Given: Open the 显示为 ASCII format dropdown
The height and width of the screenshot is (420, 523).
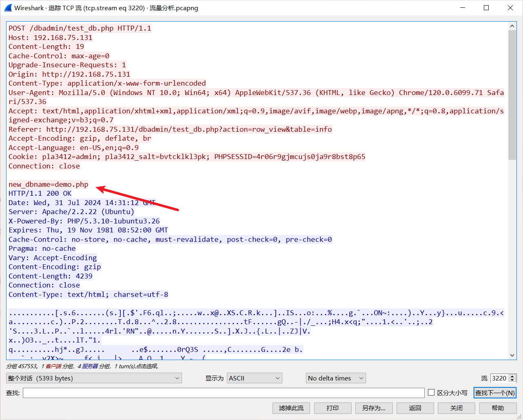Looking at the screenshot, I should (x=255, y=378).
